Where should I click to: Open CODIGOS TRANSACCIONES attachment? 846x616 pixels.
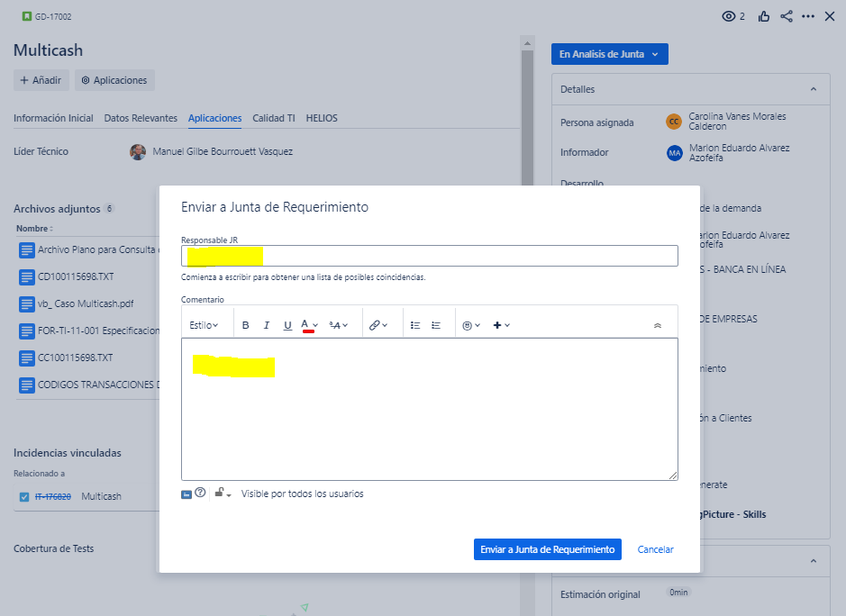(98, 385)
